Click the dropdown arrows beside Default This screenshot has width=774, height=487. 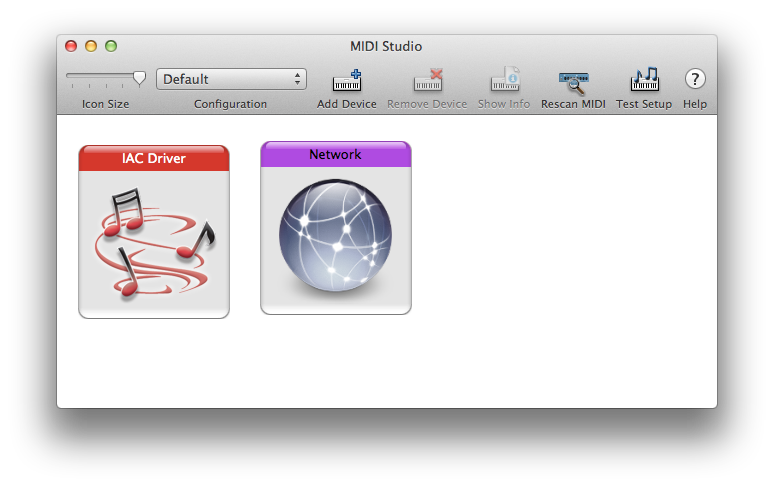coord(297,79)
